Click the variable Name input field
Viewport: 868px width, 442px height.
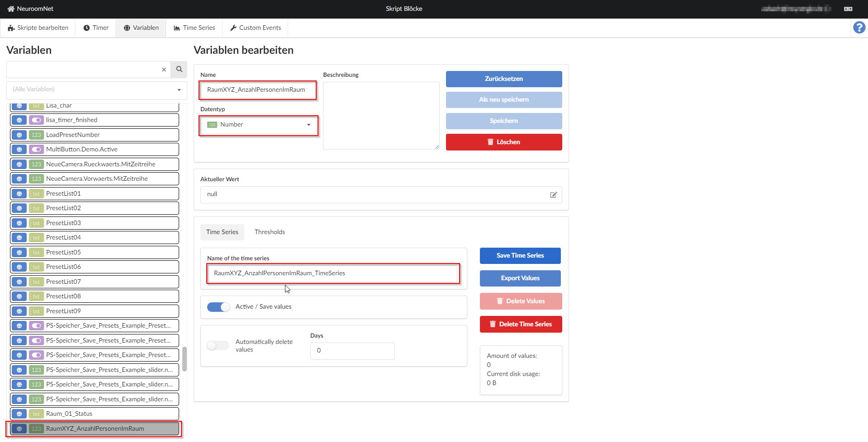(258, 90)
